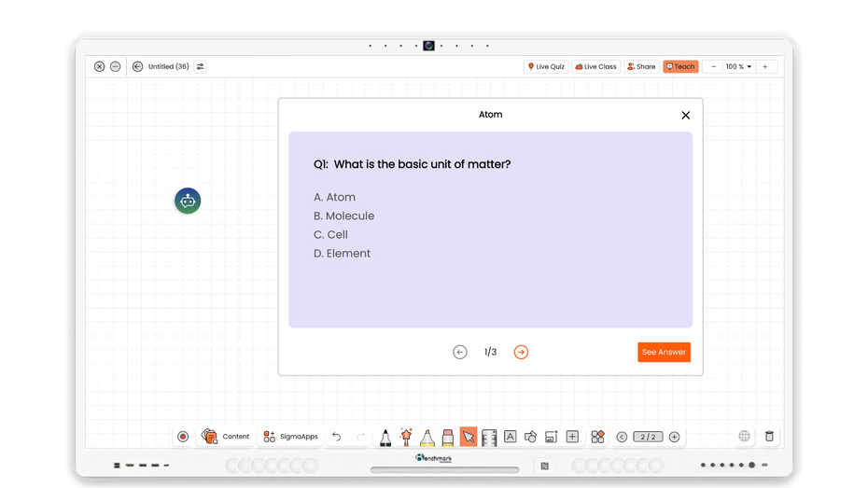The width and height of the screenshot is (868, 488).
Task: Click the NFC icon on the bezel
Action: click(x=545, y=466)
